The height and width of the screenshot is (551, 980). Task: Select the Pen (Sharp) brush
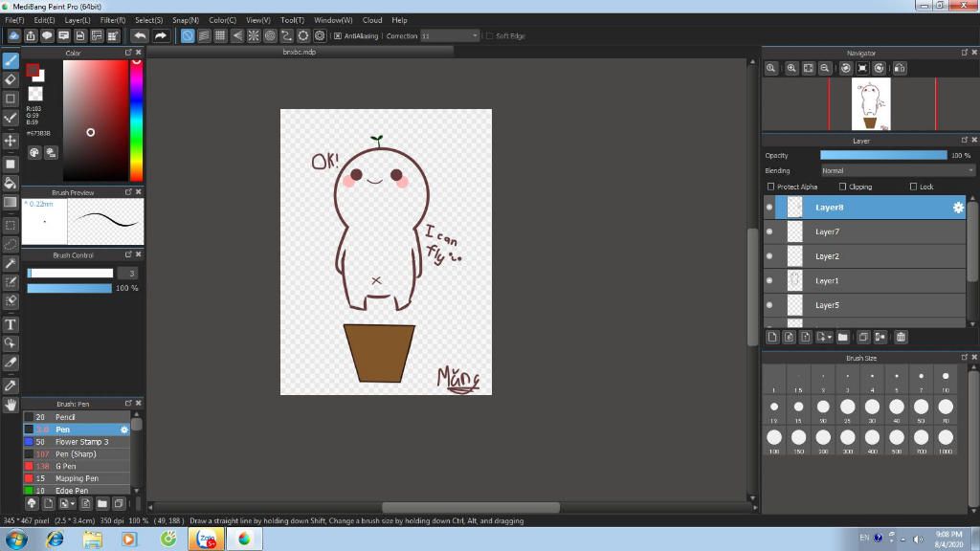[77, 454]
